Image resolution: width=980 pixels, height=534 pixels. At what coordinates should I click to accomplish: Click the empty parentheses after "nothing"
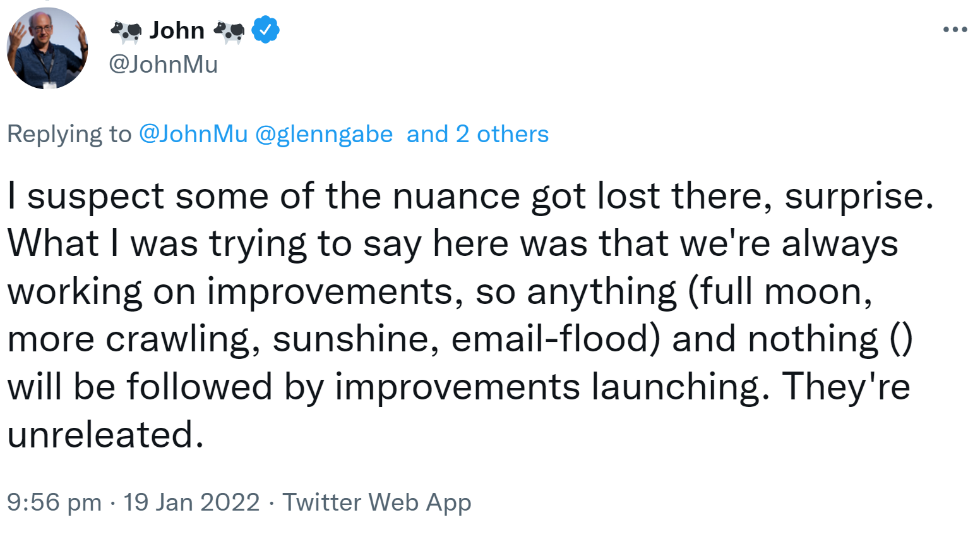(901, 339)
